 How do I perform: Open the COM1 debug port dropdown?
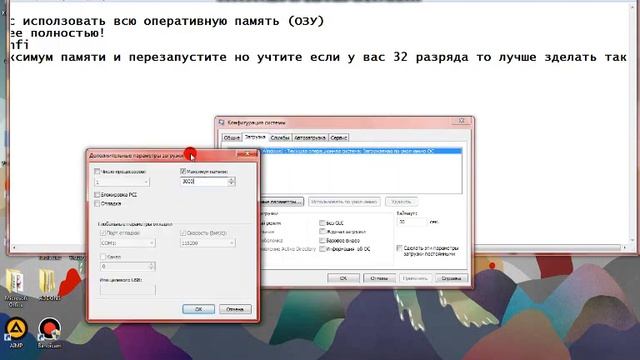click(x=127, y=243)
